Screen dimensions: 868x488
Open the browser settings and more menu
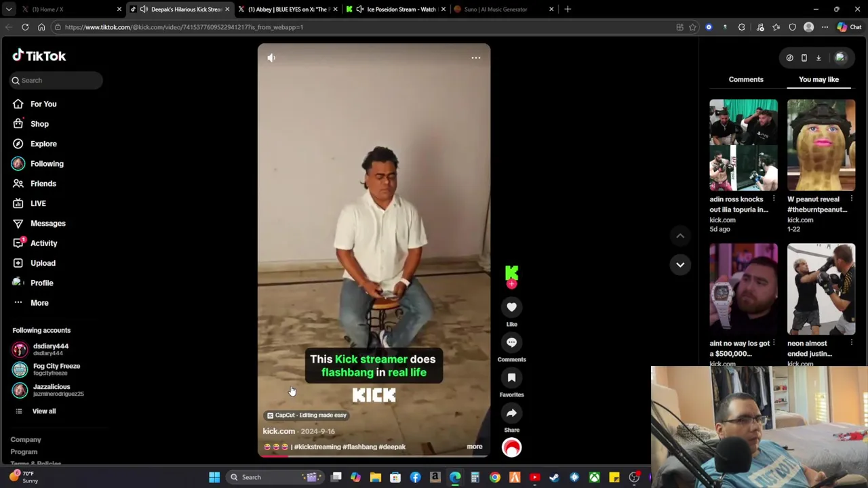825,27
